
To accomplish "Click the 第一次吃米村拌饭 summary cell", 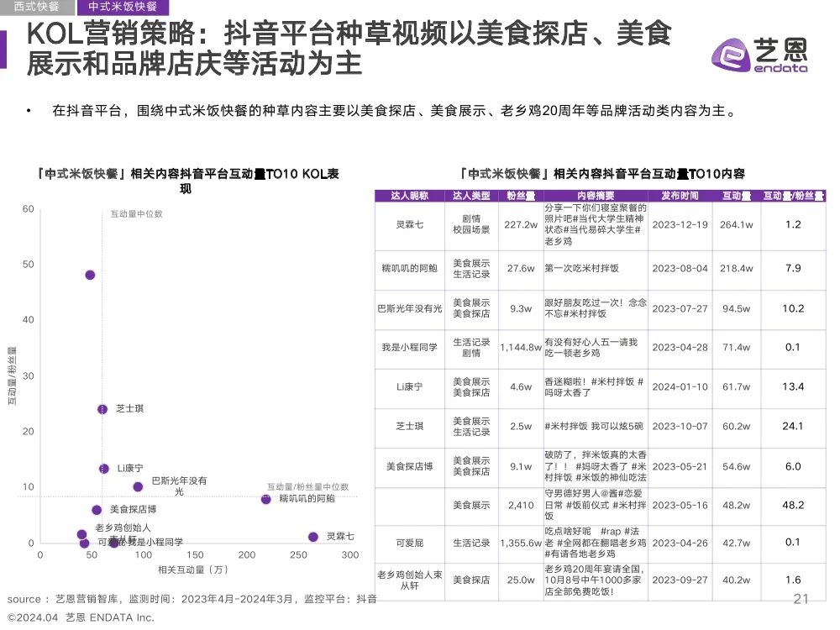I will click(x=596, y=269).
